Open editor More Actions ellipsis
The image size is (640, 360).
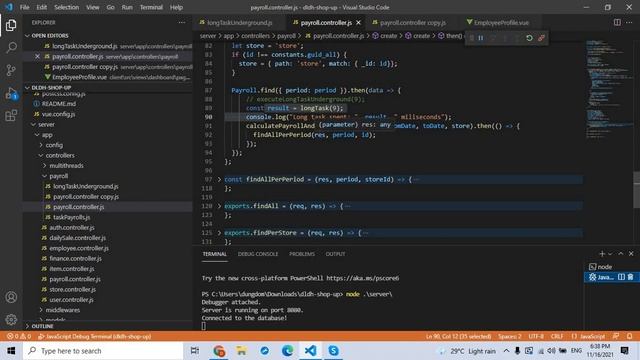click(629, 22)
